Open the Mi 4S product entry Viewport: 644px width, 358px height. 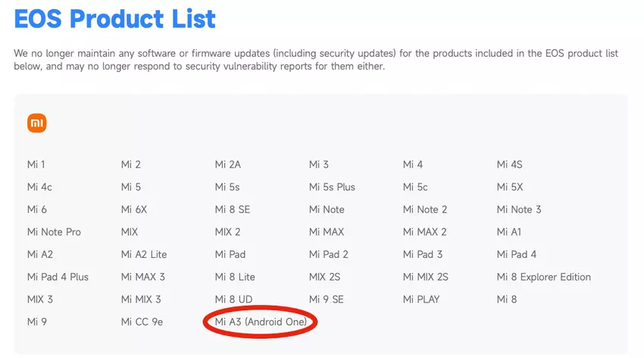coord(509,165)
